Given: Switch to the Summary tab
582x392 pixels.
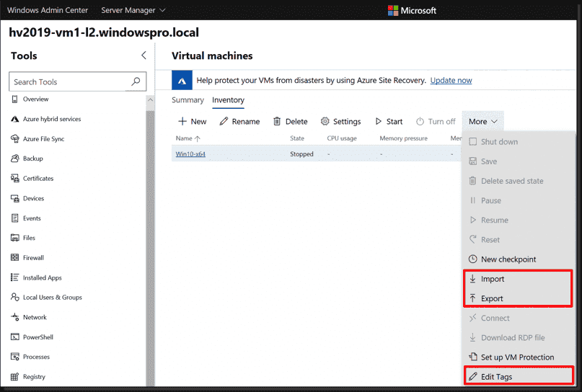Looking at the screenshot, I should (188, 99).
